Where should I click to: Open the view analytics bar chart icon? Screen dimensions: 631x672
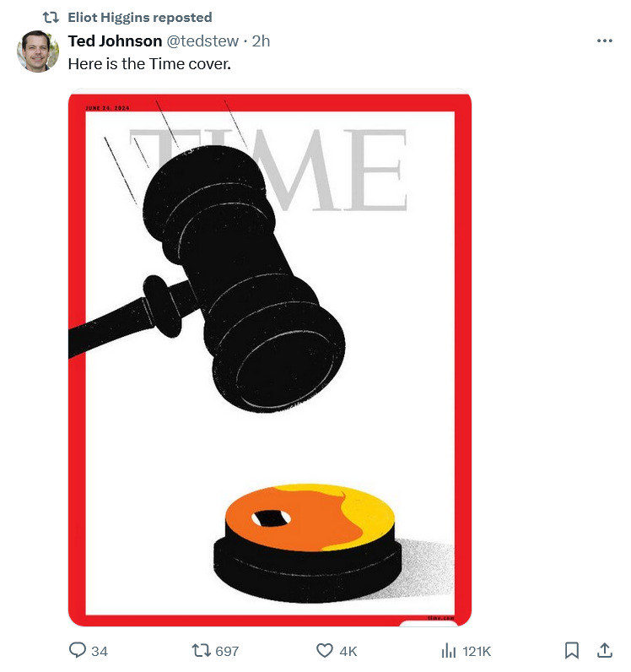point(449,651)
